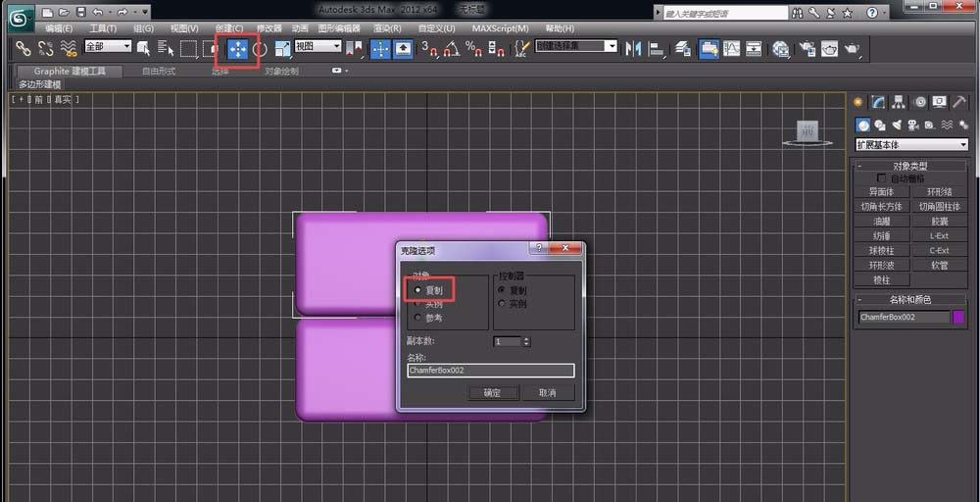
Task: Click the 取消 button in clone dialog
Action: pos(547,392)
